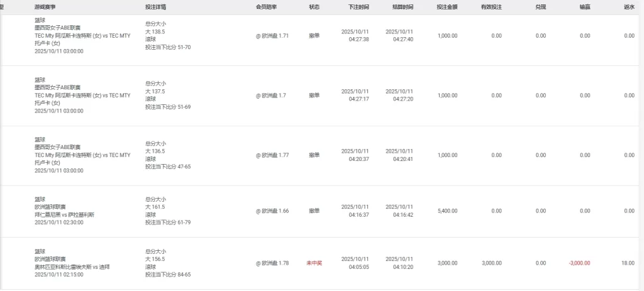Image resolution: width=644 pixels, height=291 pixels.
Task: Click the 状态 column header
Action: [314, 7]
